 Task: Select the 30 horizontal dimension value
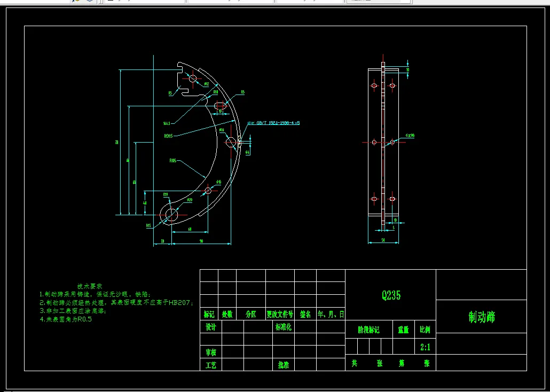click(162, 241)
